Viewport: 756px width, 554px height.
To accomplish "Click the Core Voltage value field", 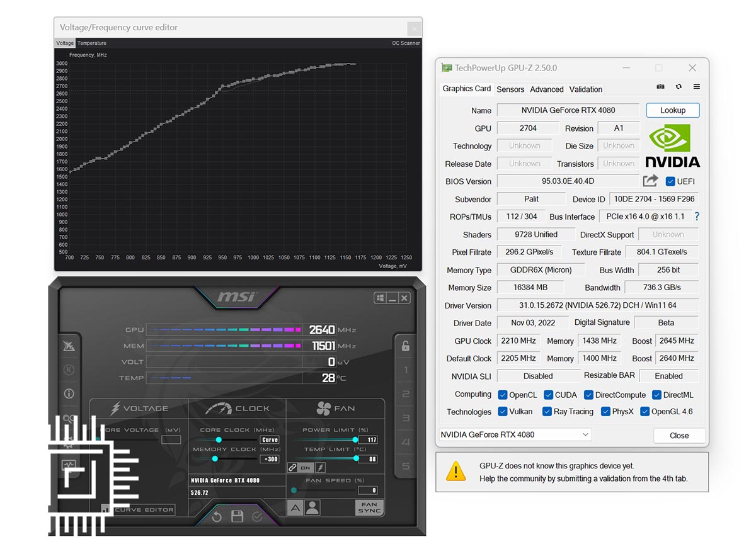I will (x=171, y=439).
